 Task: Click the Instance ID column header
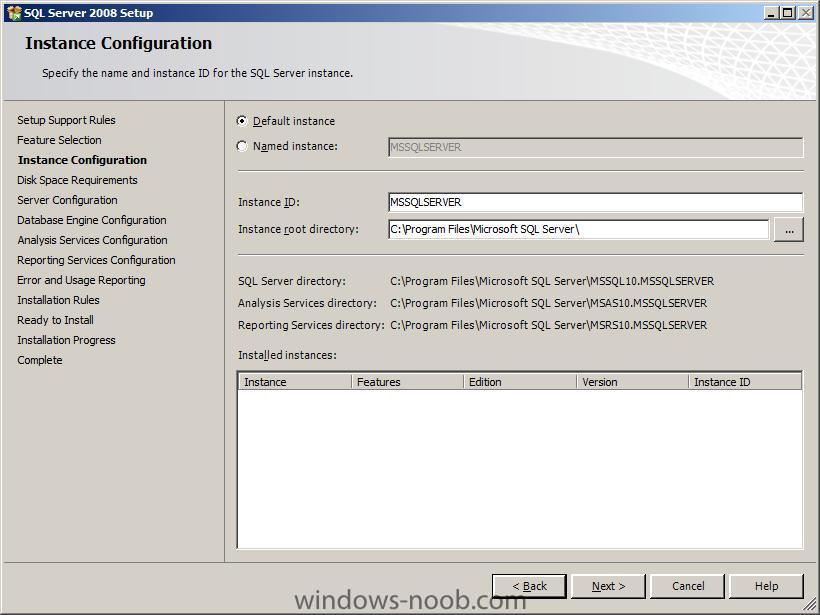[x=745, y=382]
